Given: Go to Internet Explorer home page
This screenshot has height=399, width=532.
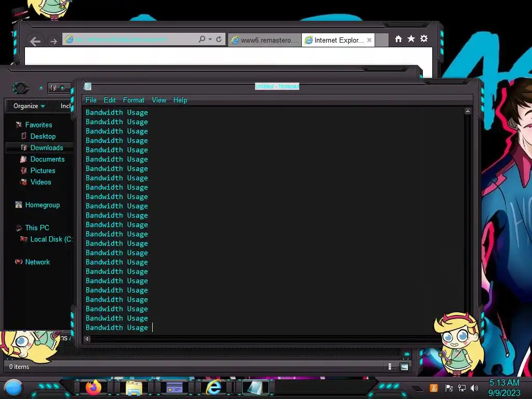Looking at the screenshot, I should point(398,39).
